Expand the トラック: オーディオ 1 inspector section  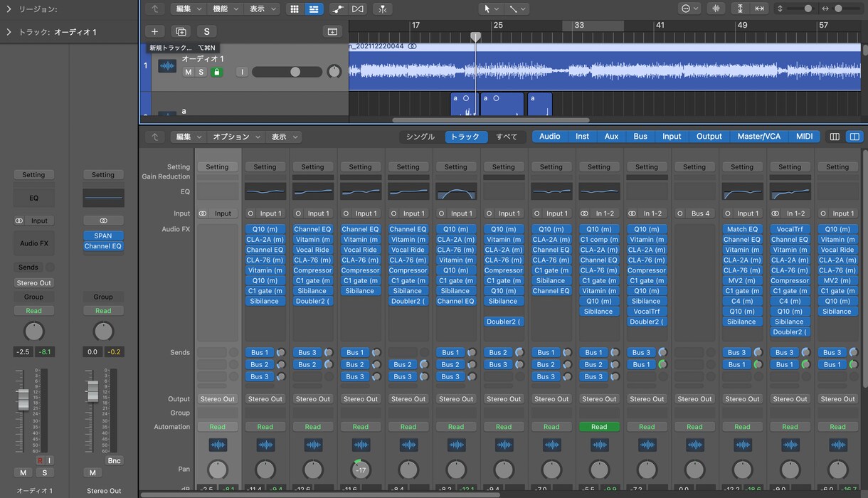click(9, 32)
